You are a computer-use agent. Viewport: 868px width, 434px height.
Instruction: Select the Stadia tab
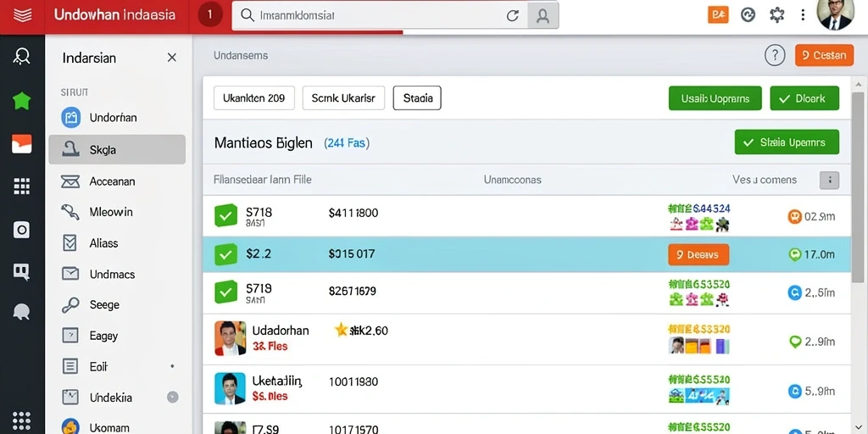pos(417,98)
